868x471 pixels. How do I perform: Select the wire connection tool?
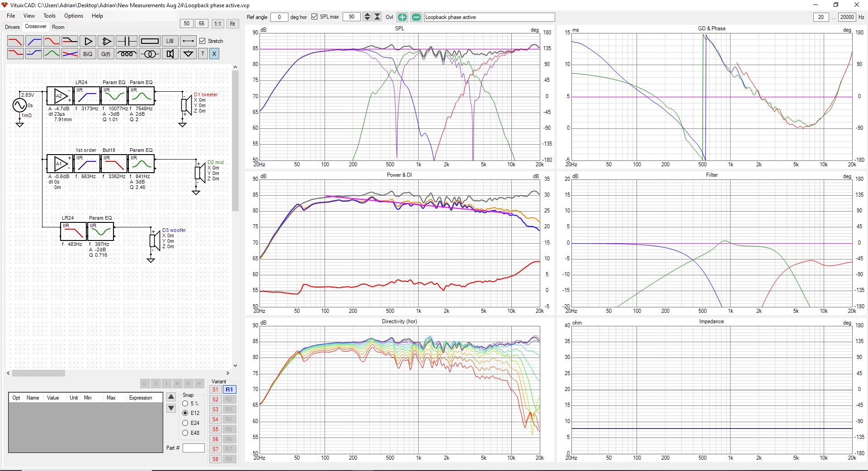[x=189, y=41]
